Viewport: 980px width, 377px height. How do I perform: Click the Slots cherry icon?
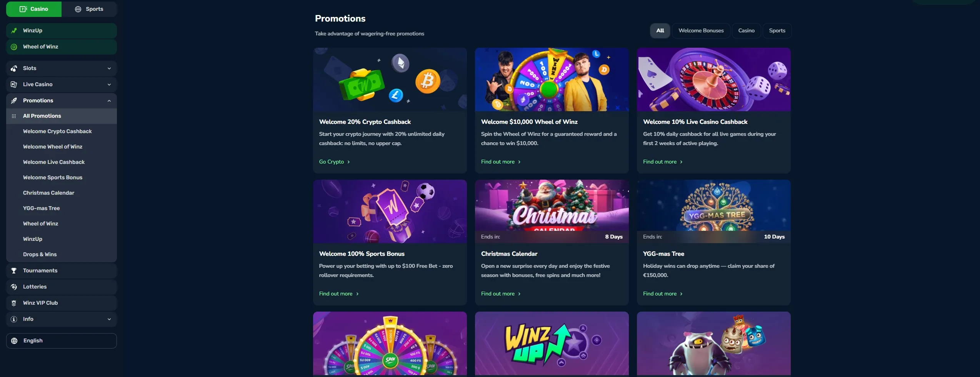pos(14,68)
